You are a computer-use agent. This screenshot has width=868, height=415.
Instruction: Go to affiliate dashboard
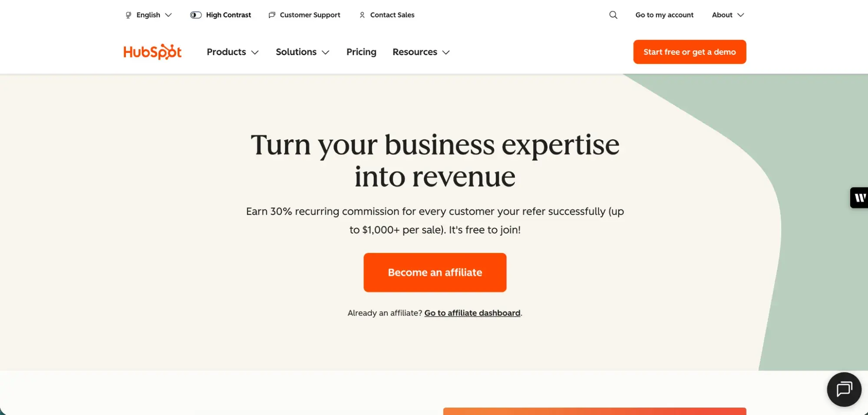point(472,313)
